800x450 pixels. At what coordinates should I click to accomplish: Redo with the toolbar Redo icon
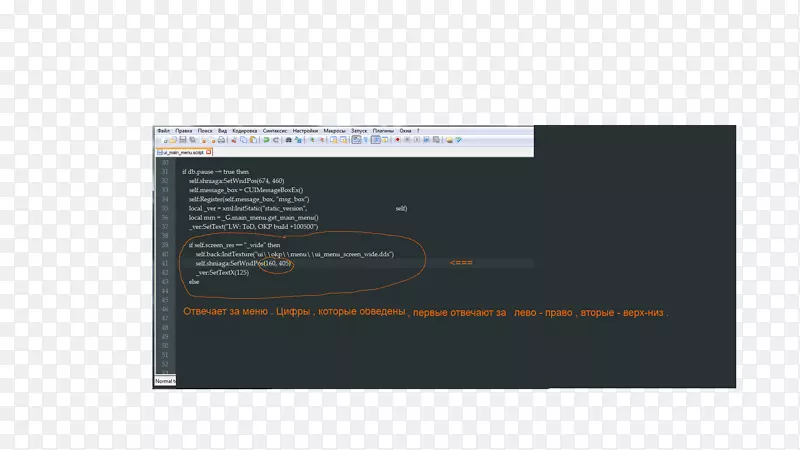coord(276,140)
